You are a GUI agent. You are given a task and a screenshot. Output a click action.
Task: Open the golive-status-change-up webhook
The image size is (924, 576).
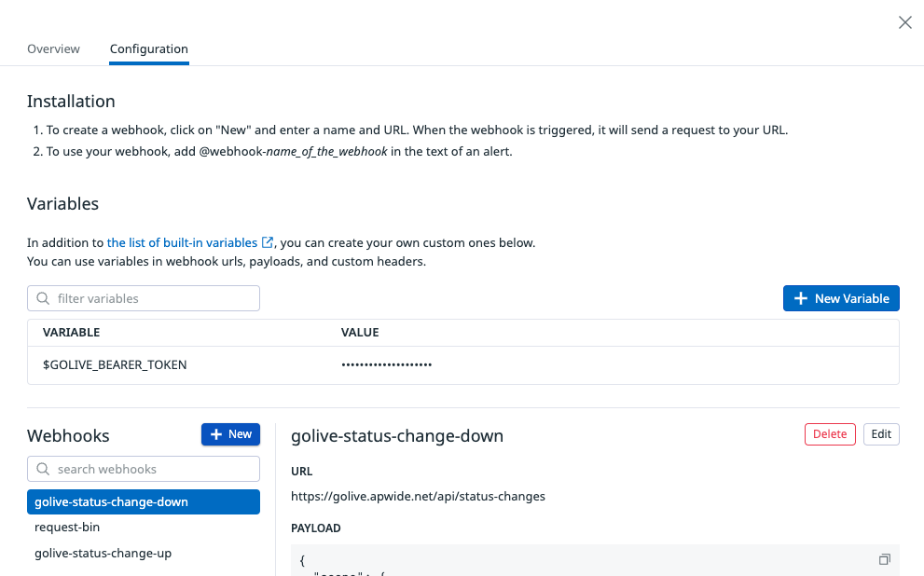pos(103,553)
